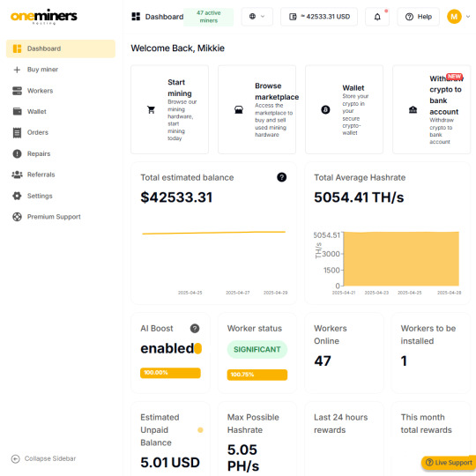Click the balance trend line chart
Screen dimensions: 476x476
(x=213, y=233)
